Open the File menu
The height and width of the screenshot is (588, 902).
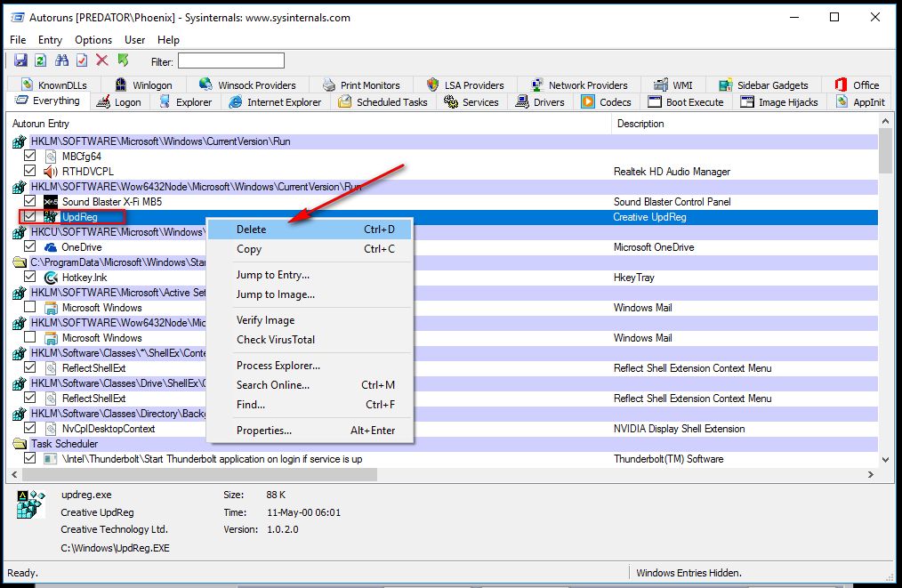point(18,40)
